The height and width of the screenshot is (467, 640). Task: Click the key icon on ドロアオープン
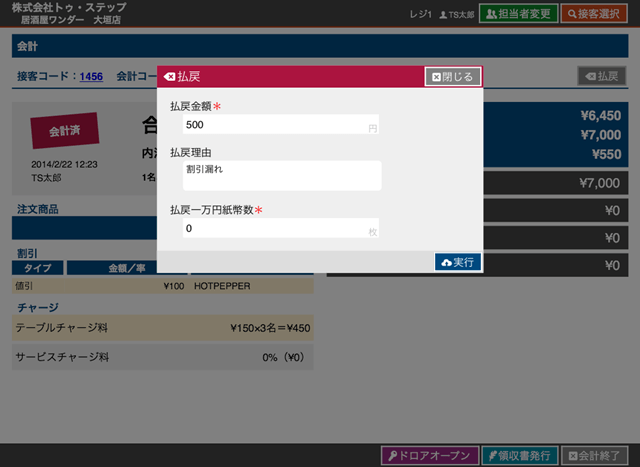(x=394, y=455)
